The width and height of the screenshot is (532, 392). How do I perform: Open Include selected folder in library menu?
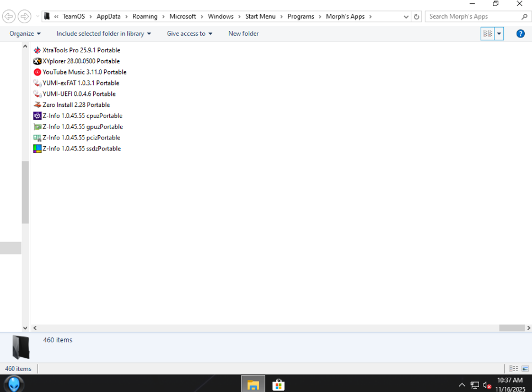104,34
